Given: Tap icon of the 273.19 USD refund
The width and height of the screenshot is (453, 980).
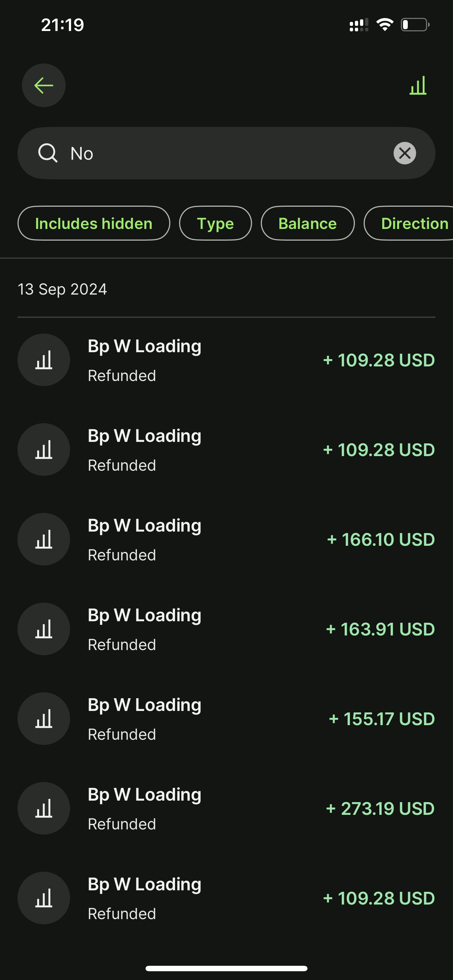Looking at the screenshot, I should click(x=44, y=808).
